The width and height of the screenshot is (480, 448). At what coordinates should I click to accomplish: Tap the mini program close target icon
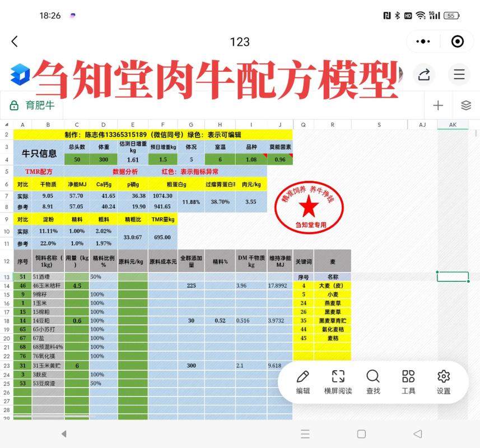458,41
